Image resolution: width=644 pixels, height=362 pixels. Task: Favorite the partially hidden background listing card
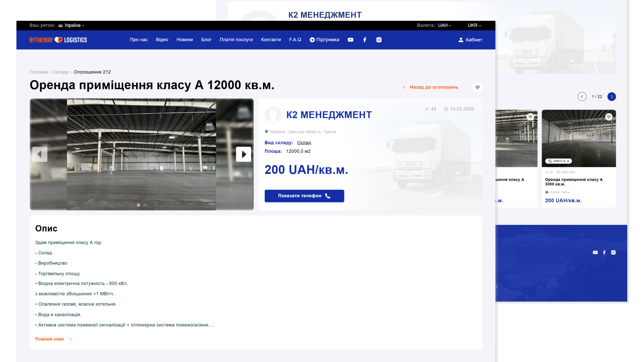(x=530, y=117)
